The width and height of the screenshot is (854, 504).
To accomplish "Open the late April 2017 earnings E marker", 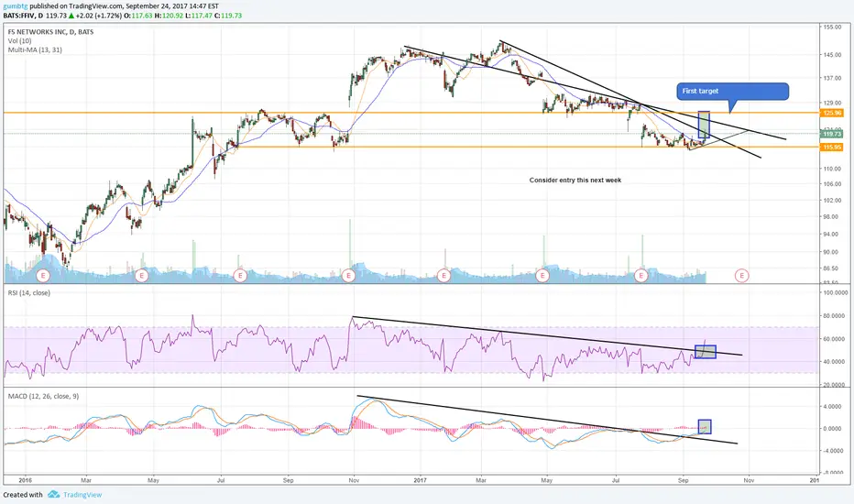I will pyautogui.click(x=542, y=276).
